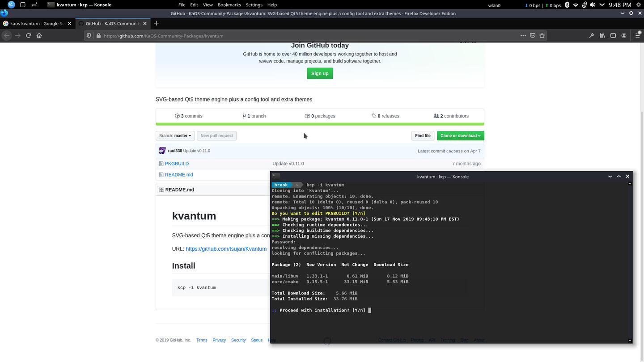The height and width of the screenshot is (362, 644).
Task: Click the New pull request button
Action: [216, 135]
